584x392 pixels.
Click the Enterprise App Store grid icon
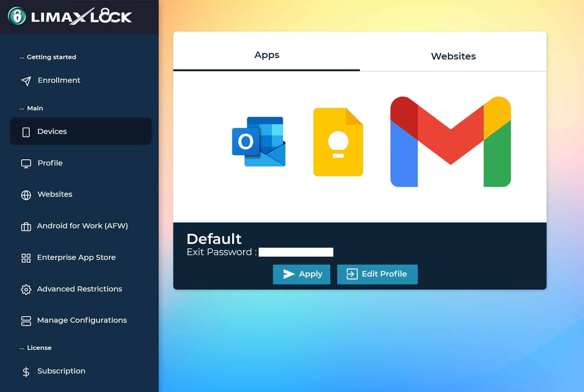click(x=26, y=258)
